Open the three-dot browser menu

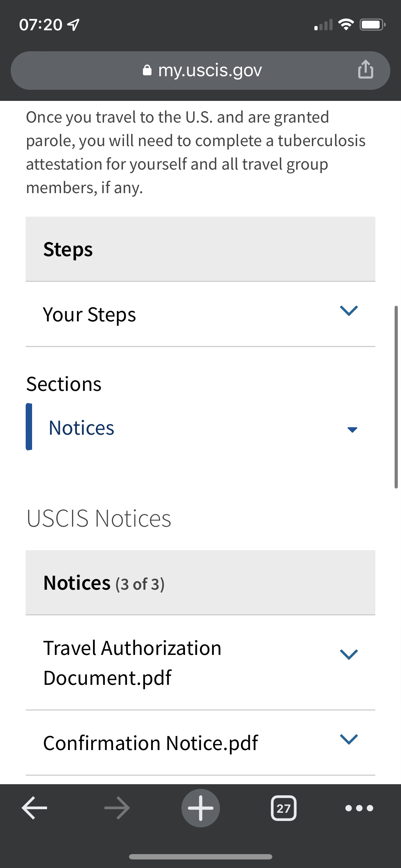point(359,808)
